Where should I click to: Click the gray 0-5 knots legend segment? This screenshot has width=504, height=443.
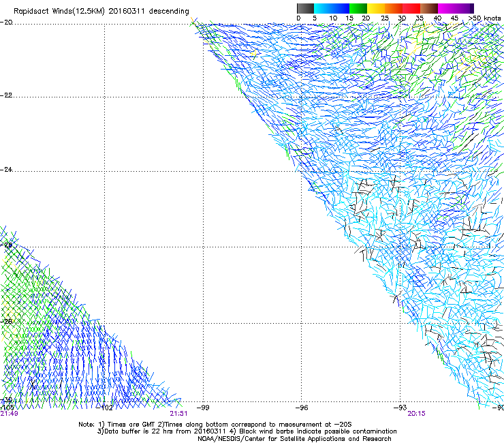[x=305, y=8]
